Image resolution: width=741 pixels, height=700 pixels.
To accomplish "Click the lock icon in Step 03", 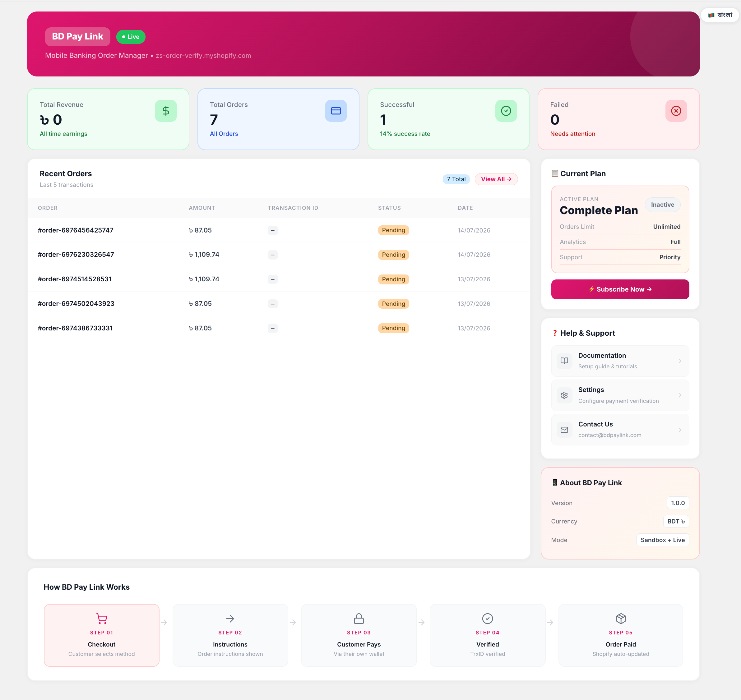I will [x=359, y=618].
